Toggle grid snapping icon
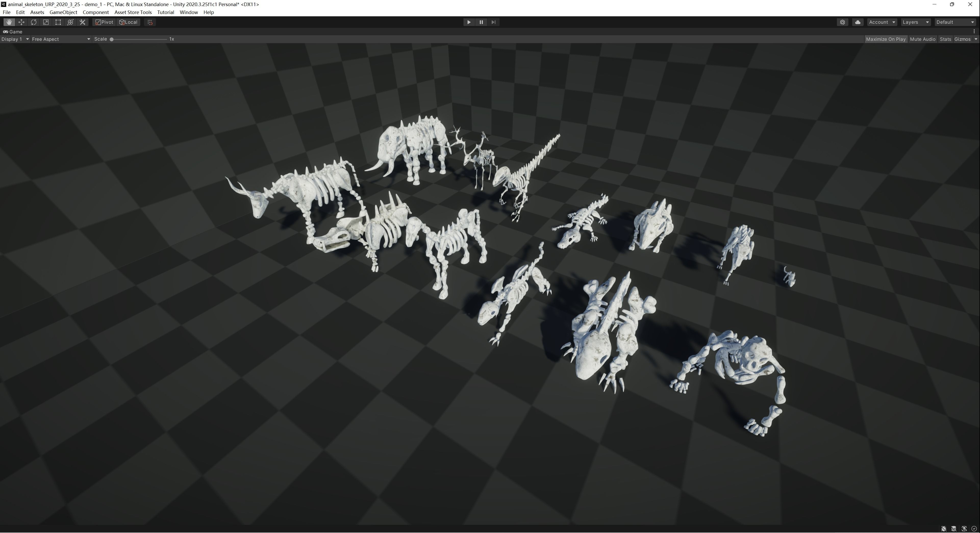980x533 pixels. pos(150,22)
